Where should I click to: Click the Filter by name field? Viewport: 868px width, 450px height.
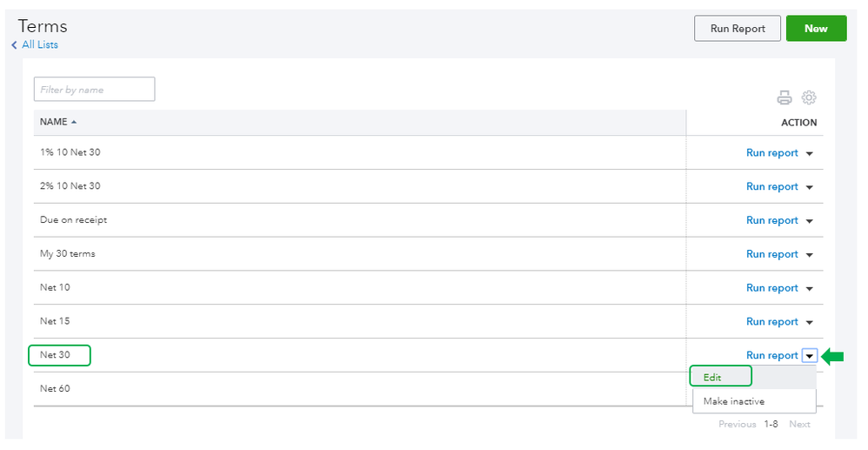click(x=94, y=90)
